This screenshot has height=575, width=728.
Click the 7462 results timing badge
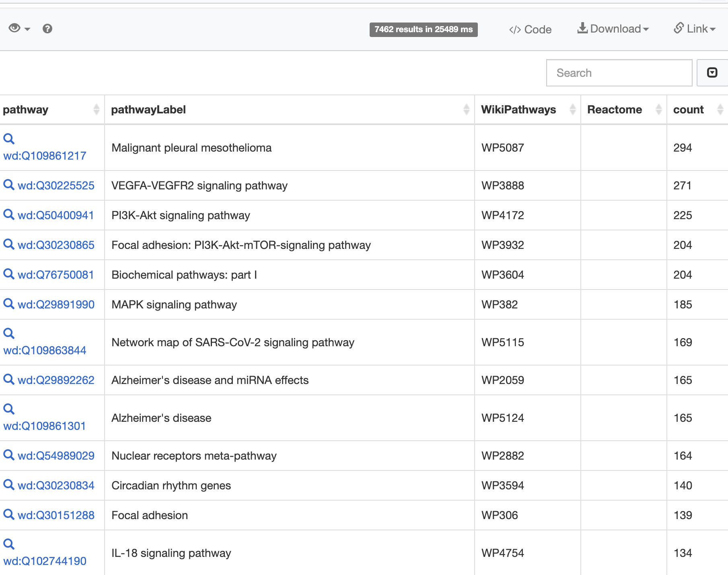[423, 29]
